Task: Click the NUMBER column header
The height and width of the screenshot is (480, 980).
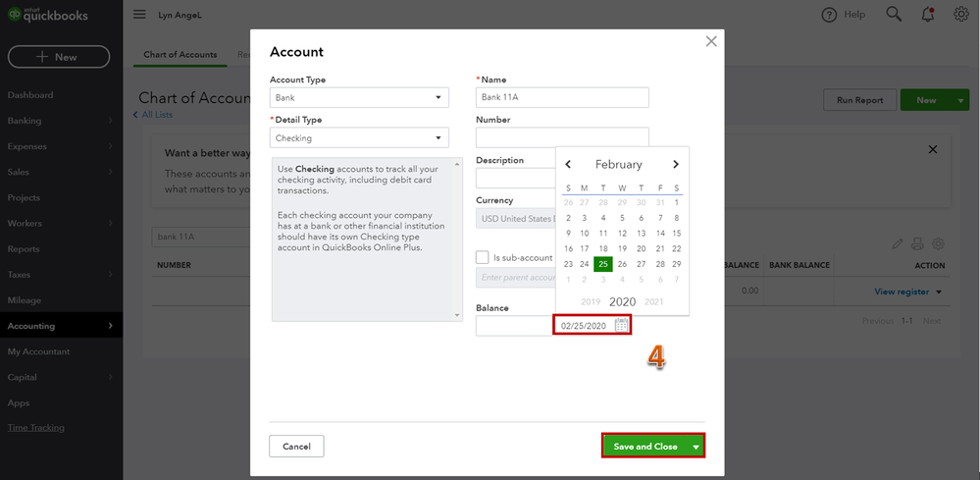Action: click(x=174, y=265)
